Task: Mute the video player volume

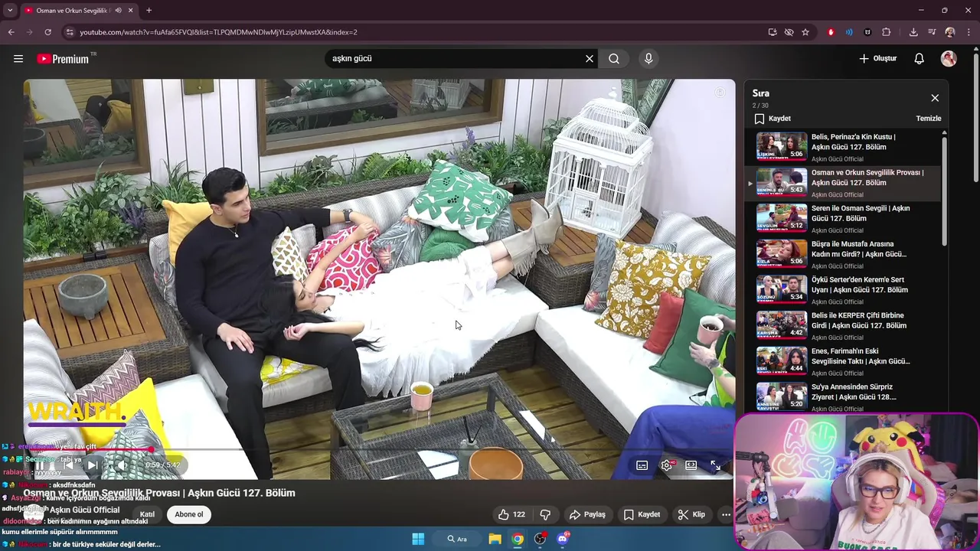Action: tap(121, 465)
